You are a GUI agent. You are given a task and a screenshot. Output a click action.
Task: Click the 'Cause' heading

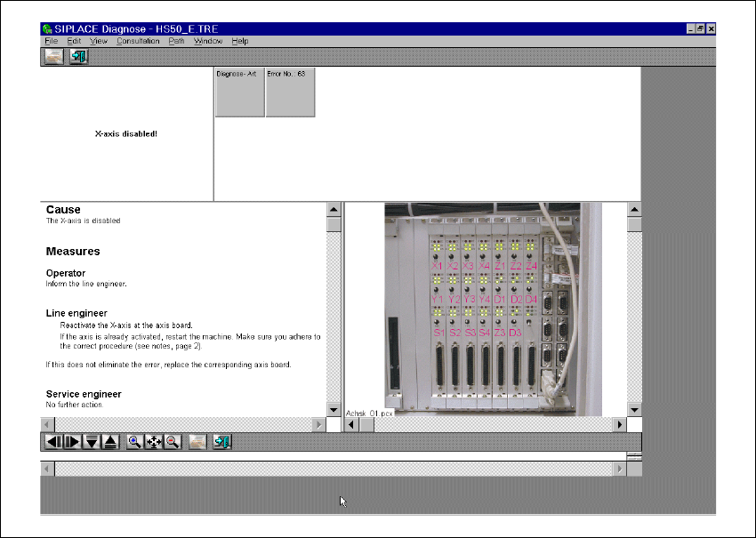click(x=63, y=210)
